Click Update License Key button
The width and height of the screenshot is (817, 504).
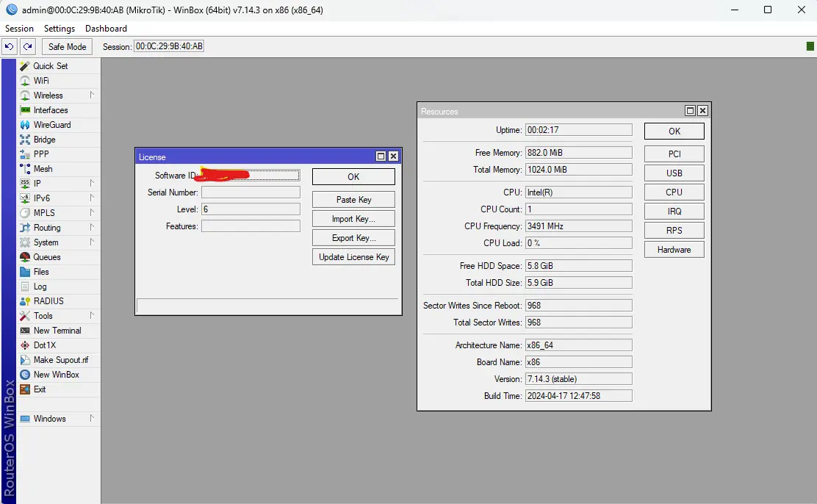tap(353, 257)
